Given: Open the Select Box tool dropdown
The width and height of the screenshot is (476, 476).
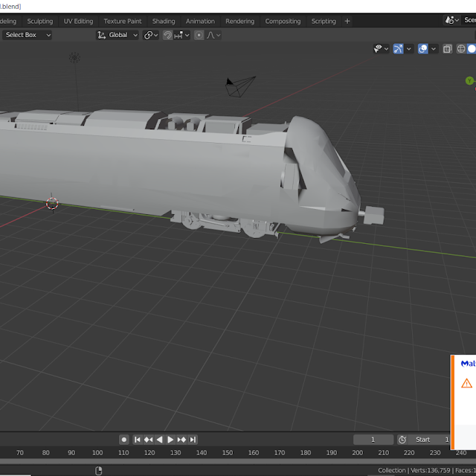Looking at the screenshot, I should pyautogui.click(x=28, y=35).
